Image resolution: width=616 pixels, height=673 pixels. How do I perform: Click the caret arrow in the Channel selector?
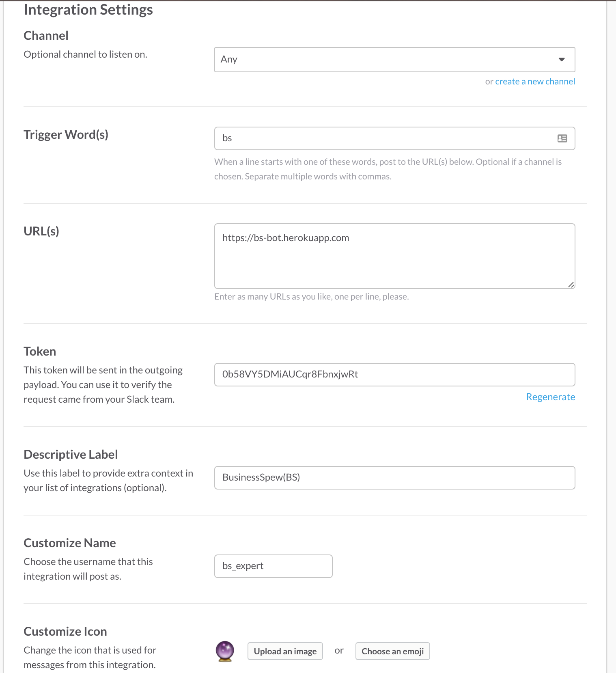(562, 60)
